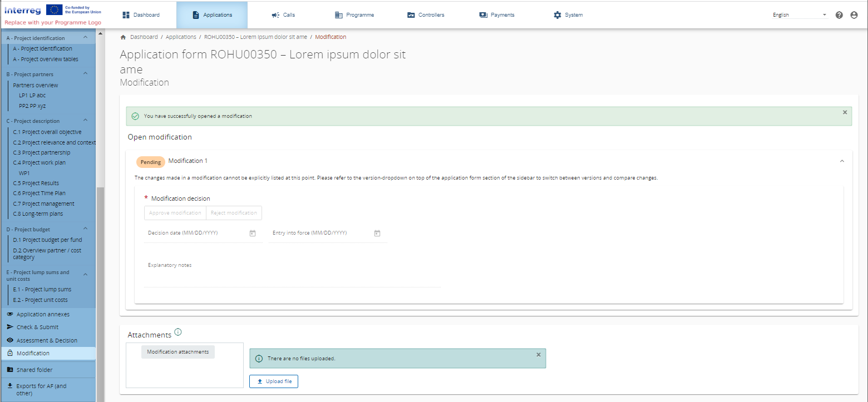
Task: Click the home icon in breadcrumb
Action: pyautogui.click(x=124, y=37)
